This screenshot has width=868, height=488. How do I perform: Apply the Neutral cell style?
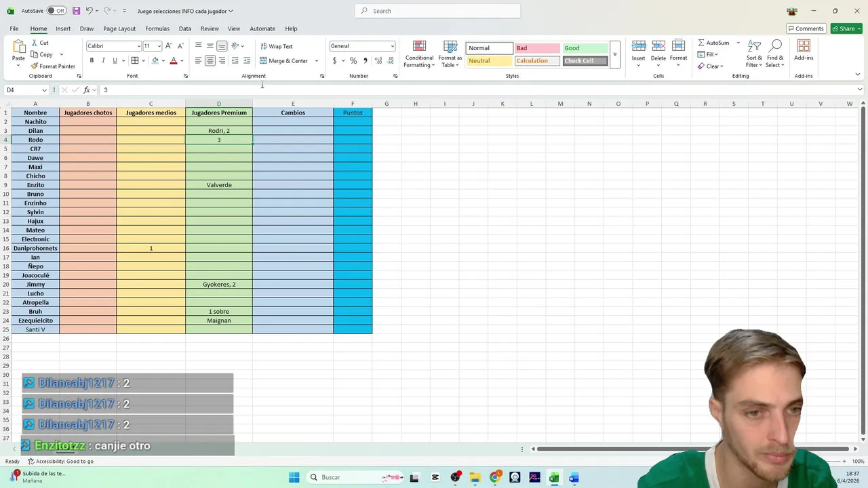click(488, 61)
